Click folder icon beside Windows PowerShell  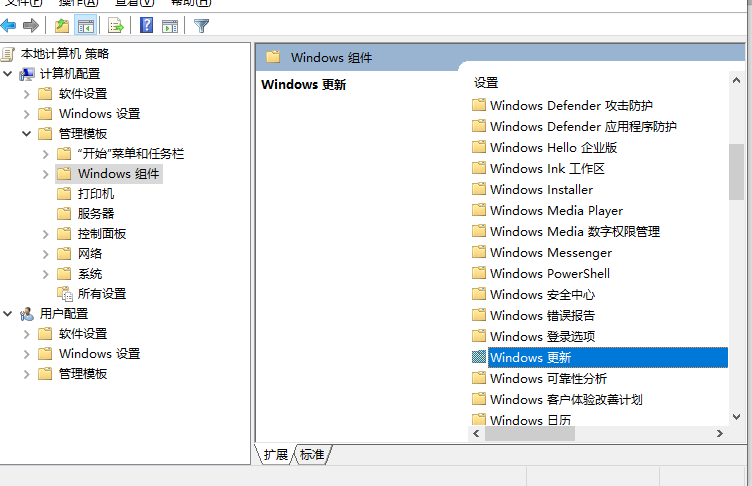[479, 273]
